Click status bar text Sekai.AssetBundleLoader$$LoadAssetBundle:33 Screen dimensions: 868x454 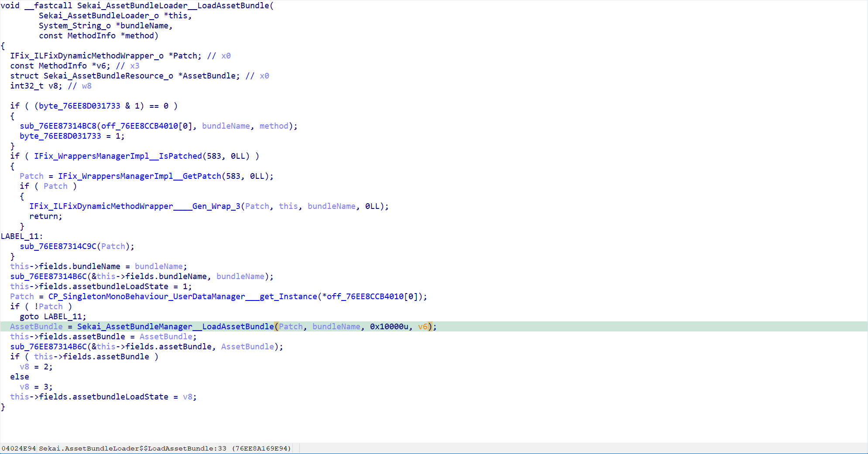click(133, 448)
